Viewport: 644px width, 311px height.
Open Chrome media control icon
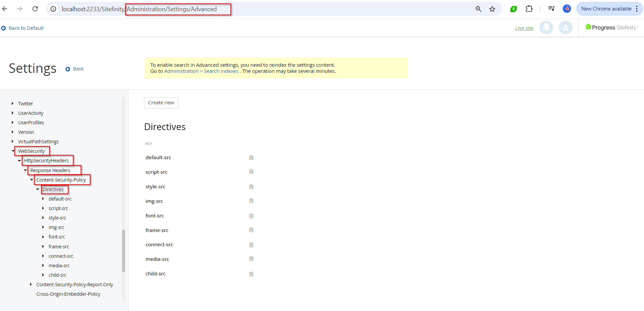551,9
